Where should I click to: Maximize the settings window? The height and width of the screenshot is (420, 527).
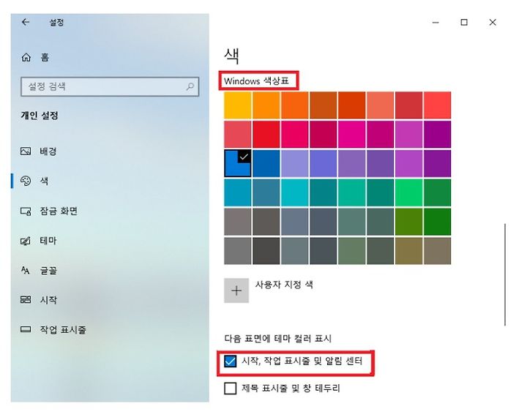tap(464, 23)
